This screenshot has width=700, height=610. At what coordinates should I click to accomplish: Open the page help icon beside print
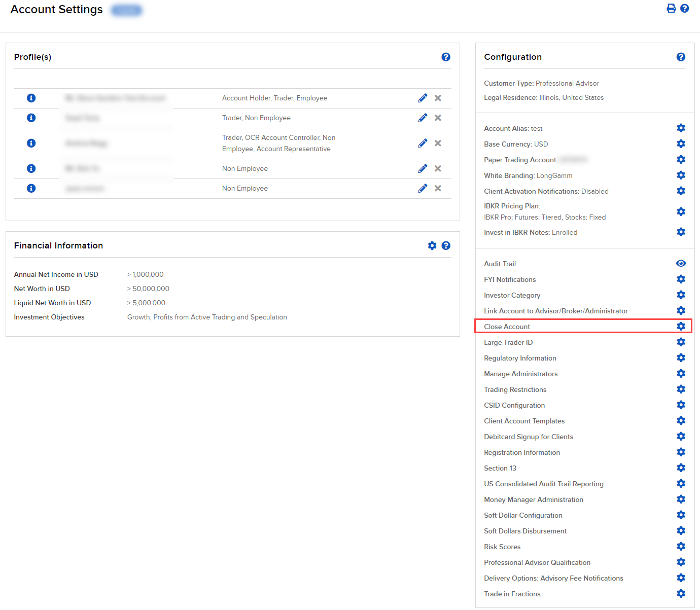(684, 8)
